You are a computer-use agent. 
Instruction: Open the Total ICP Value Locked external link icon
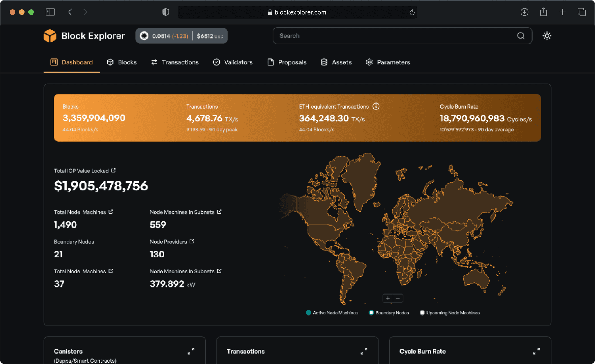click(x=113, y=170)
